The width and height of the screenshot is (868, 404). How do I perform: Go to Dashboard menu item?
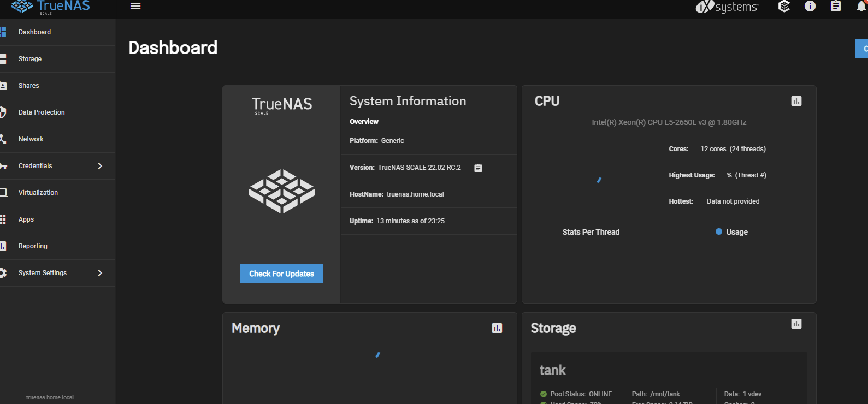[x=57, y=32]
